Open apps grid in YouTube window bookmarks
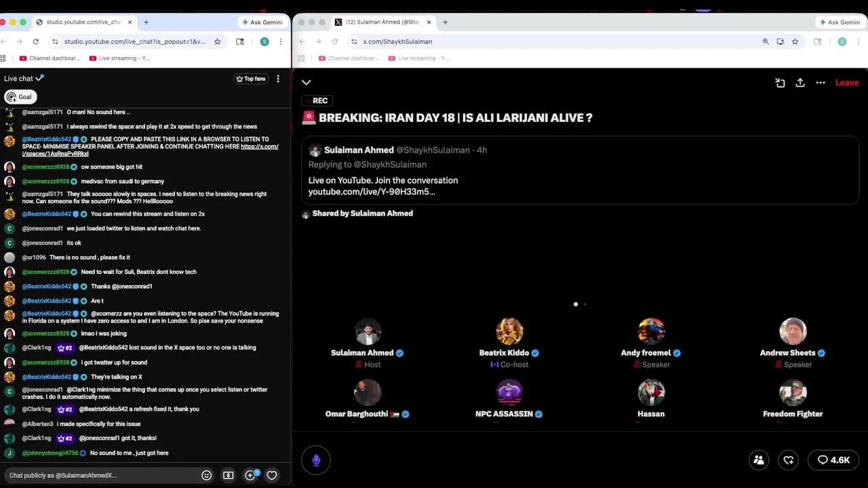The image size is (868, 488). pyautogui.click(x=3, y=58)
